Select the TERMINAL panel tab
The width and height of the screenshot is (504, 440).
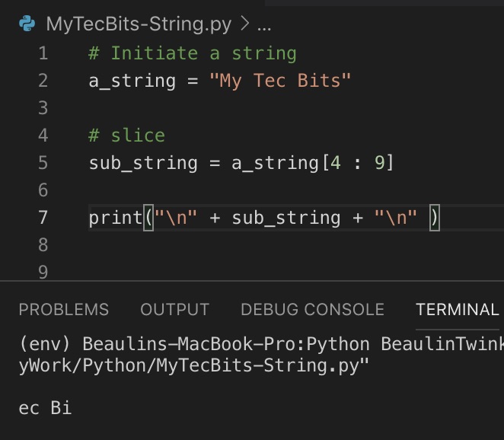click(457, 310)
